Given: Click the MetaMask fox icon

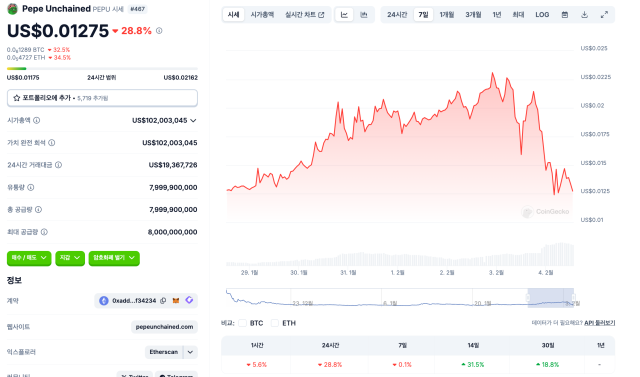Looking at the screenshot, I should (176, 301).
